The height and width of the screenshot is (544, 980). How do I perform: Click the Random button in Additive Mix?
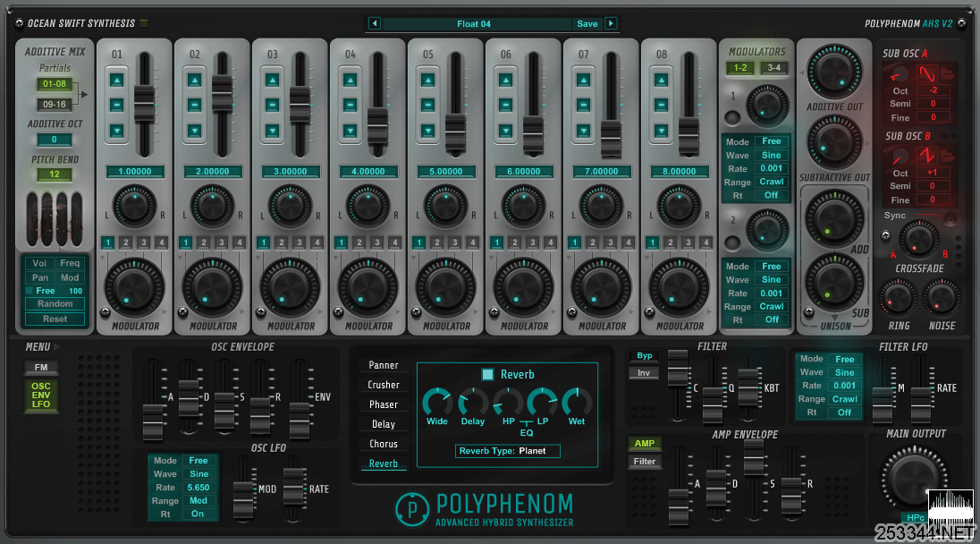tap(55, 304)
